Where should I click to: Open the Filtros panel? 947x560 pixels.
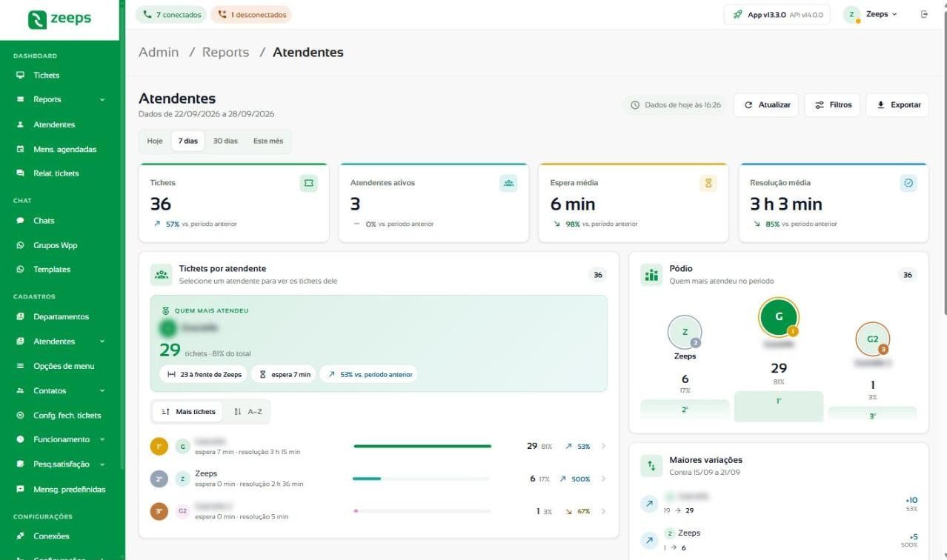[833, 105]
